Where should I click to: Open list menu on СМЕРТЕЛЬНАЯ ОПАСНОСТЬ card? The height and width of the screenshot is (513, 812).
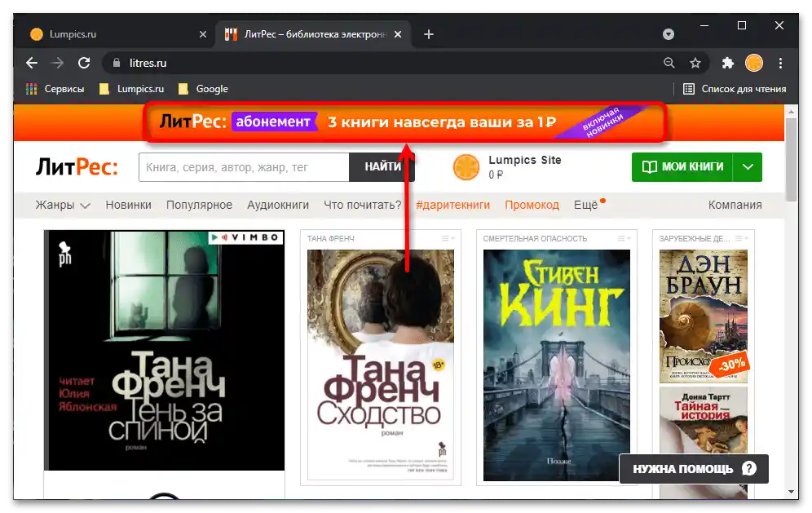(624, 238)
